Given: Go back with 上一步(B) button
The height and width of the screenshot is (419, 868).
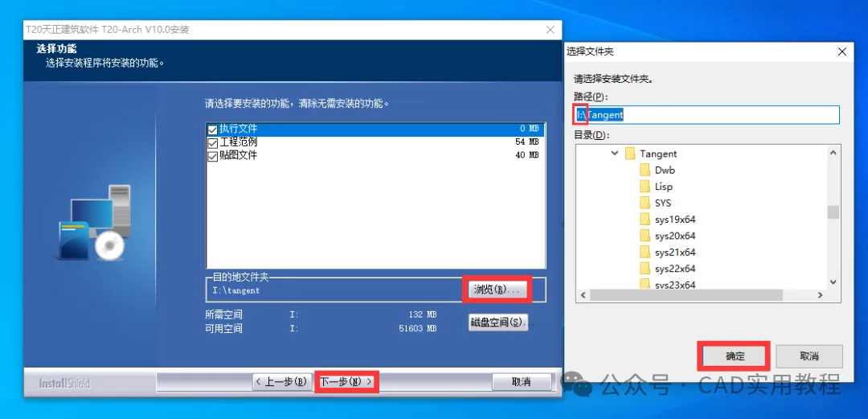Looking at the screenshot, I should pyautogui.click(x=282, y=382).
